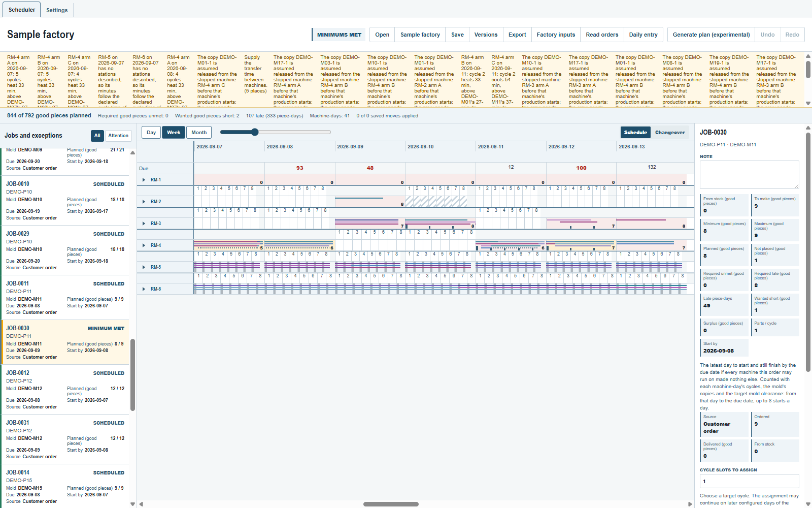Switch to Schedule view
The image size is (812, 508).
click(x=635, y=133)
